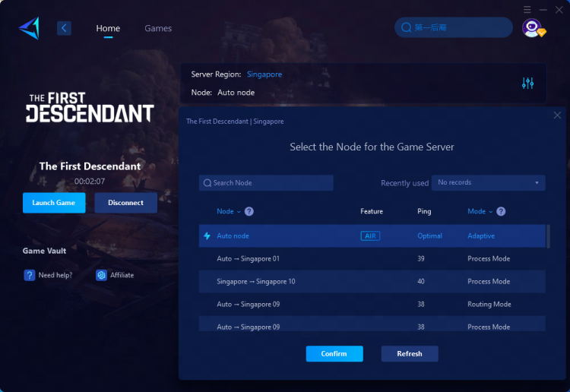
Task: Click ping value 40 cell
Action: (x=421, y=282)
